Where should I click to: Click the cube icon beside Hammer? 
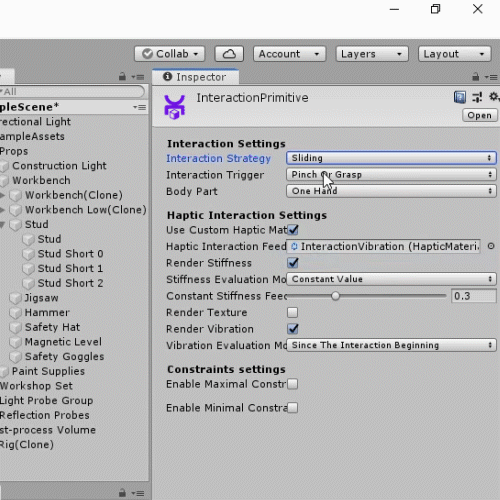pos(15,313)
